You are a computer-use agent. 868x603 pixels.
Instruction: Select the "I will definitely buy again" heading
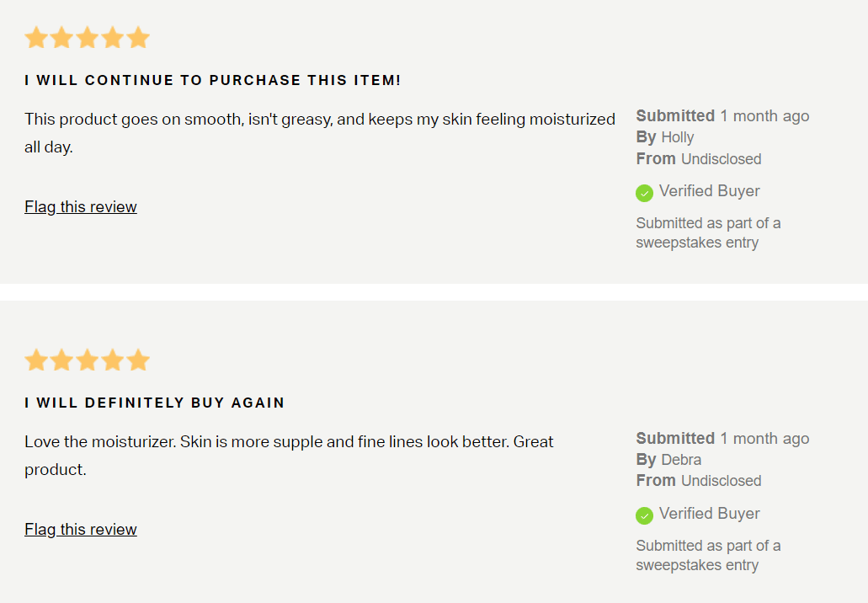tap(155, 403)
